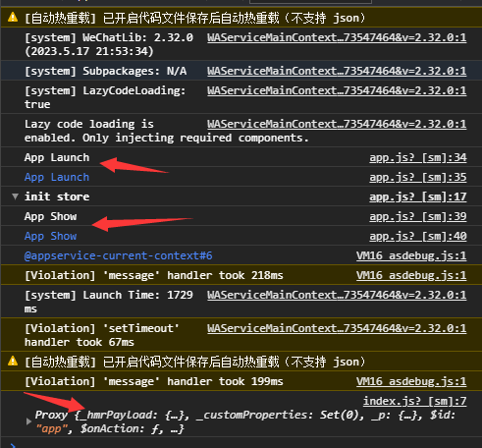Viewport: 482px width, 448px height.
Task: Open the VM16 asdebug.js:1 link beside @appservice-current-context
Action: point(411,255)
